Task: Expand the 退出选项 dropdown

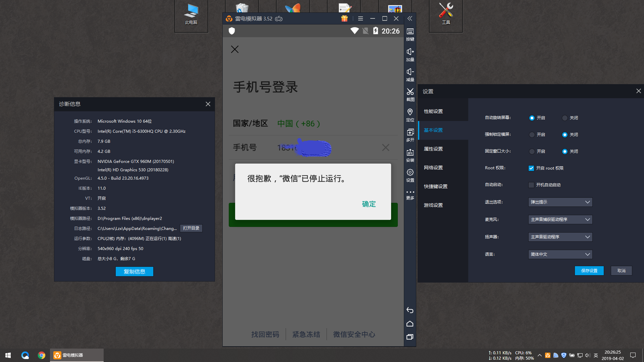Action: [560, 202]
